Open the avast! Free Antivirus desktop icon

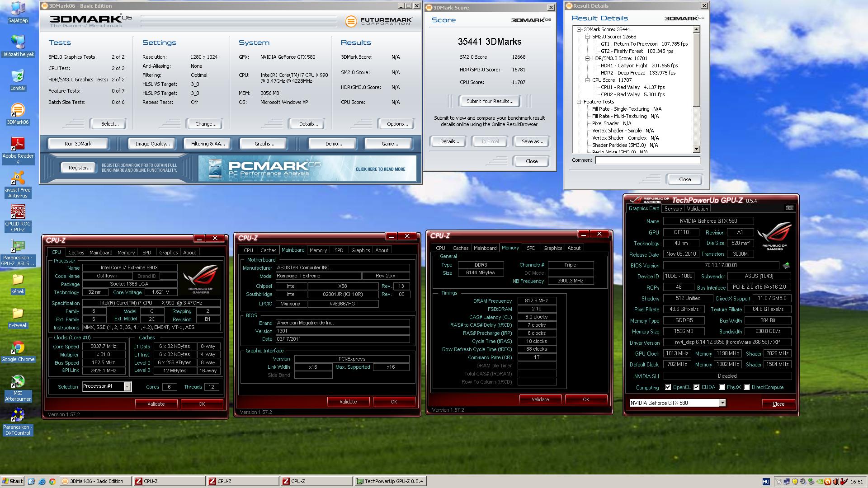coord(18,178)
